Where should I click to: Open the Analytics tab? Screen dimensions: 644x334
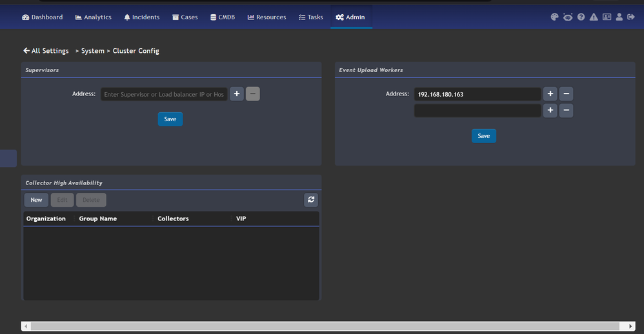pos(93,17)
